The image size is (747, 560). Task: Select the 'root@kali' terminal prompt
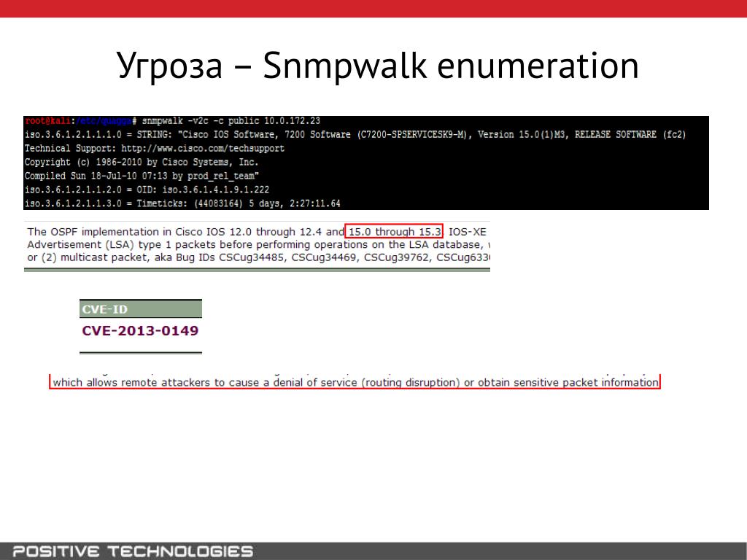(x=47, y=121)
